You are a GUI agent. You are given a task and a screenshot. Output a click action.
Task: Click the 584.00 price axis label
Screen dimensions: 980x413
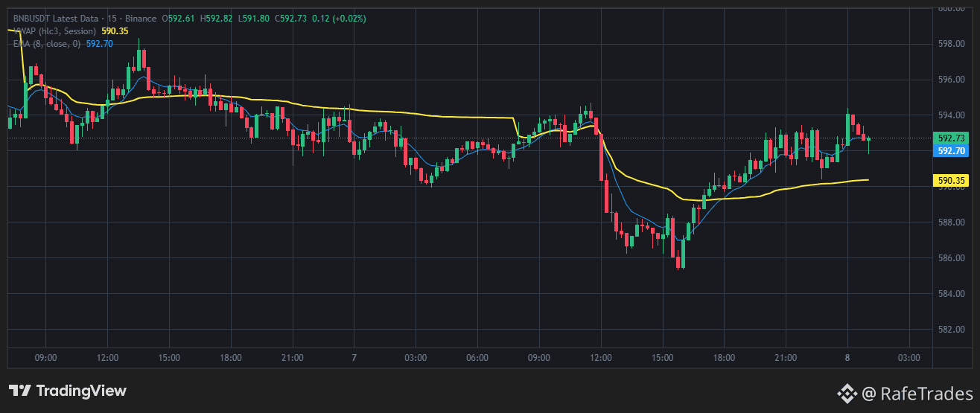click(x=951, y=293)
